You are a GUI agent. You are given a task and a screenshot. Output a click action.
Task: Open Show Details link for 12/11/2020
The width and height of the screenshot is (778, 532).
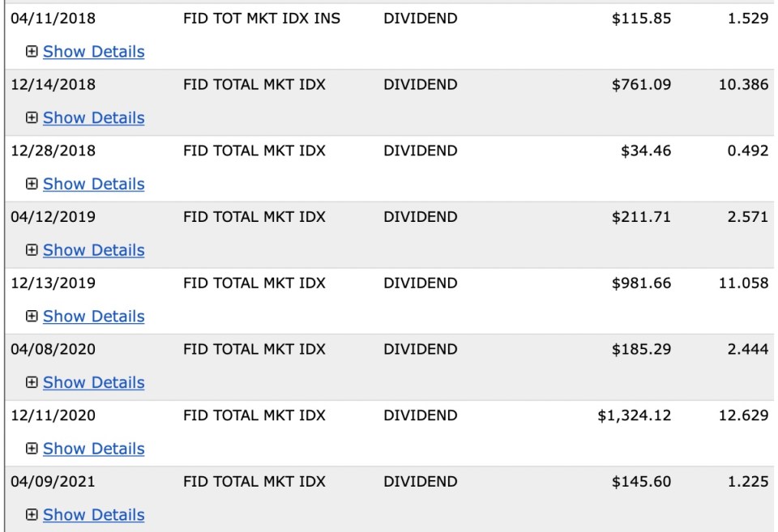click(93, 449)
